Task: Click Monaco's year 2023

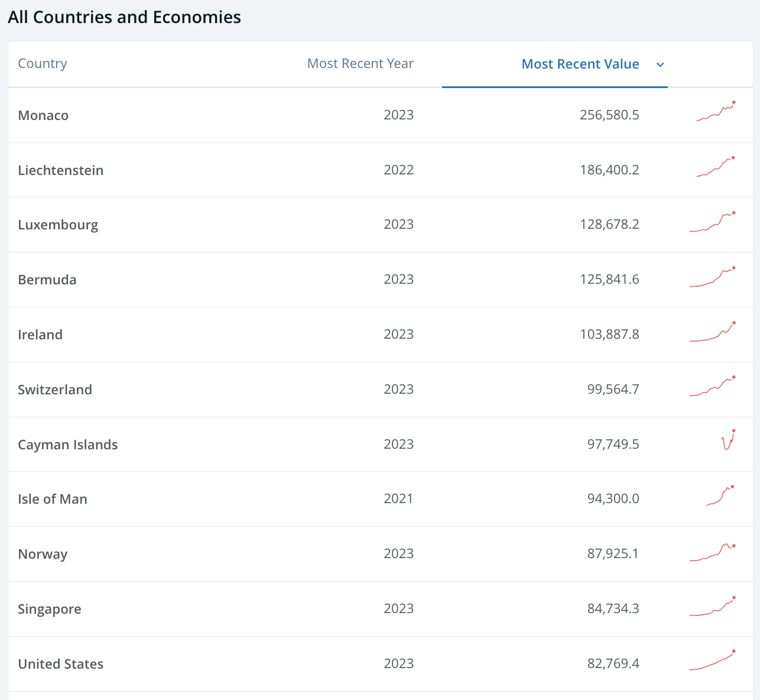Action: pyautogui.click(x=399, y=115)
